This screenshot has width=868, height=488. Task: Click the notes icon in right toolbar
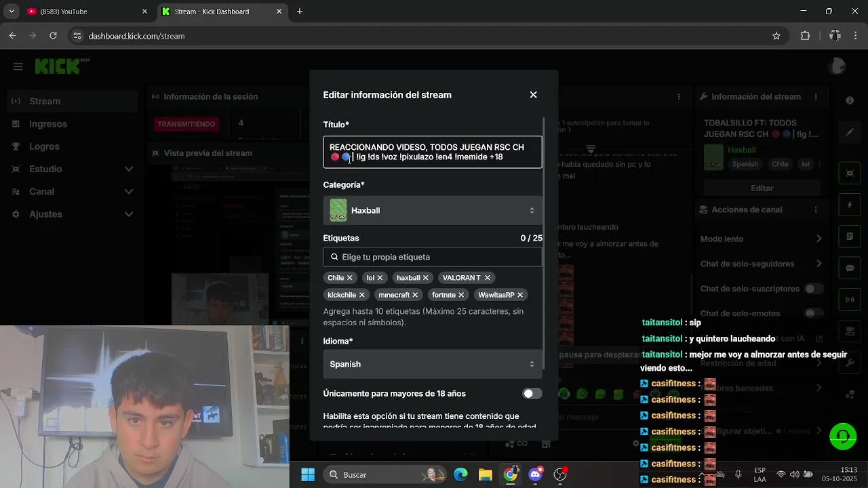point(850,237)
